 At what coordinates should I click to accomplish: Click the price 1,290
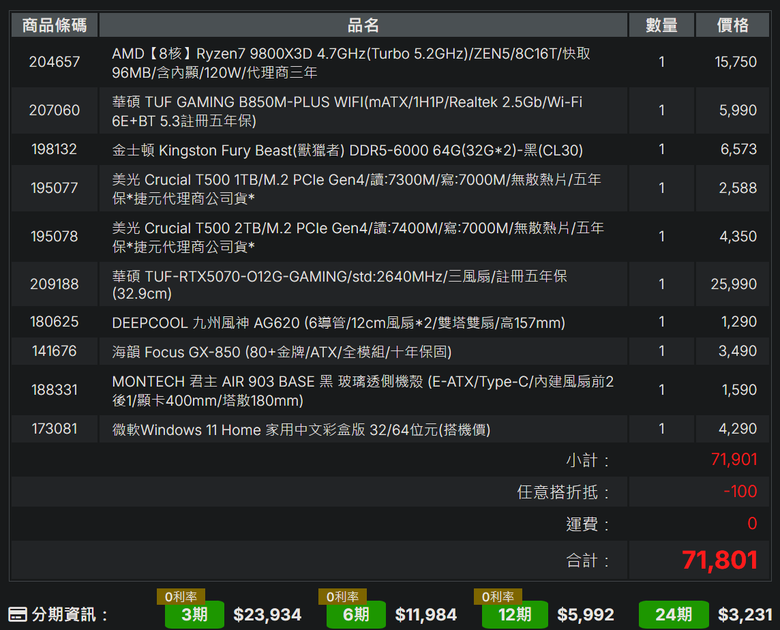tap(739, 321)
